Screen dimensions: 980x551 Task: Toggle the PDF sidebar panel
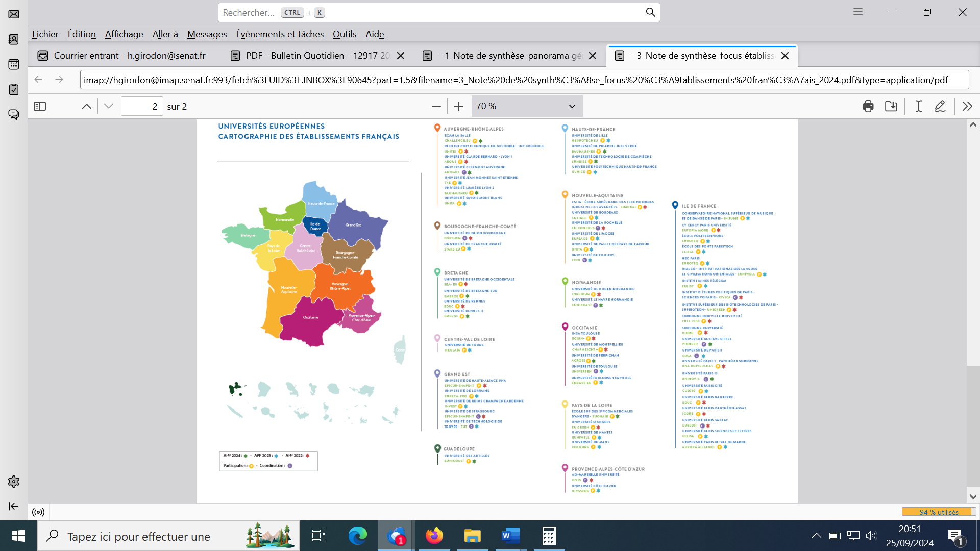40,106
